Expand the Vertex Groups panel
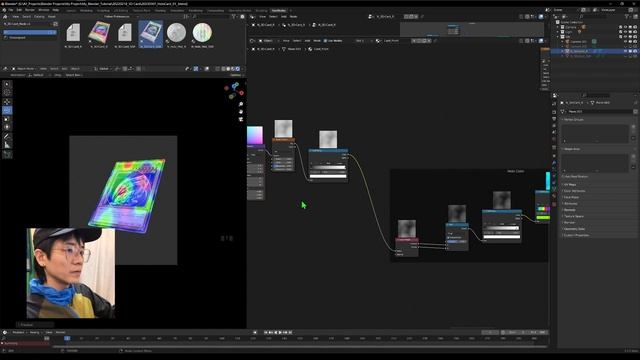 pos(573,120)
